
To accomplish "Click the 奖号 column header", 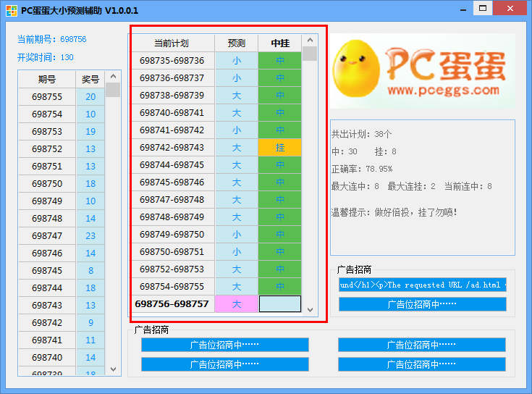I will click(x=90, y=80).
